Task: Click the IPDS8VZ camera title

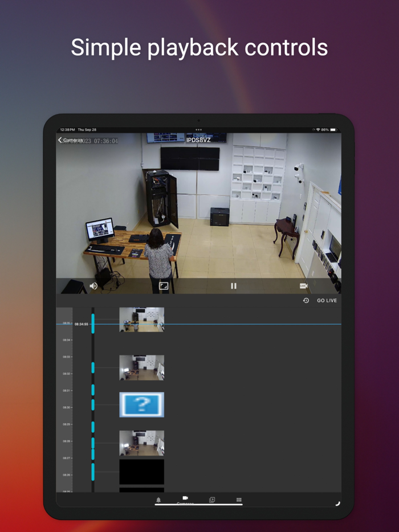Action: [198, 140]
